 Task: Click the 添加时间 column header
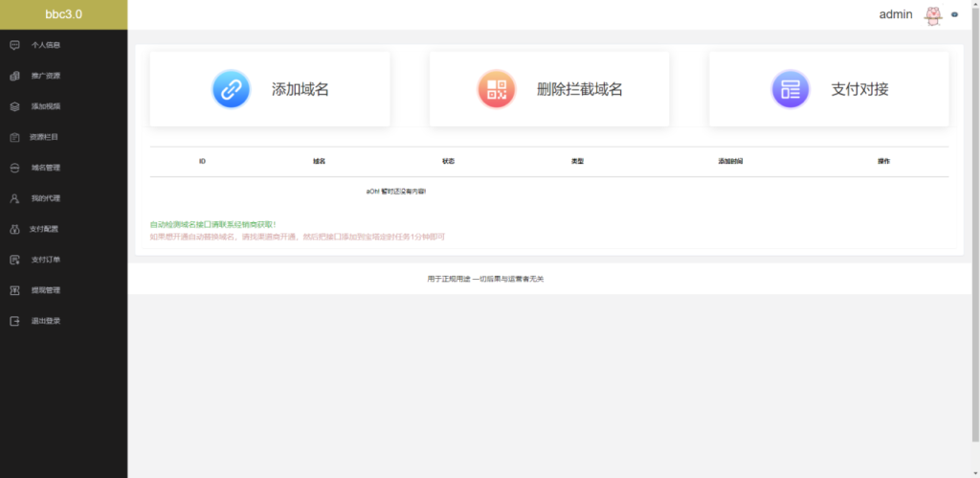[730, 162]
